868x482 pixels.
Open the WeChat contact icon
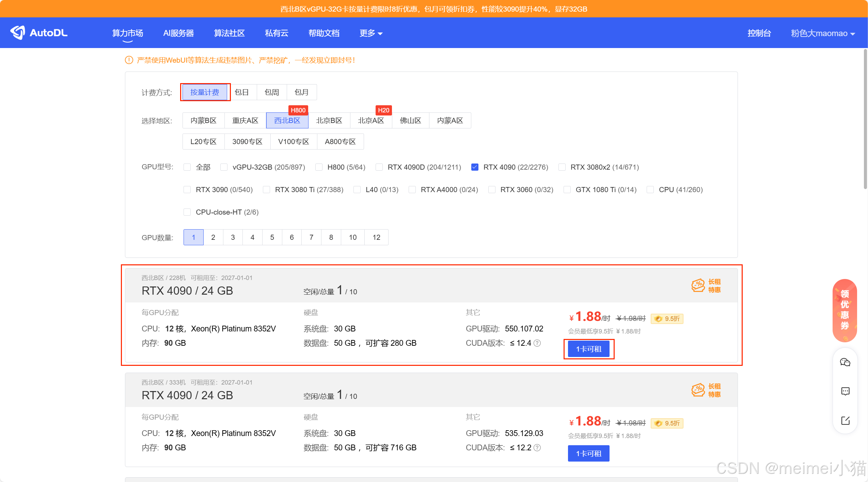[845, 362]
